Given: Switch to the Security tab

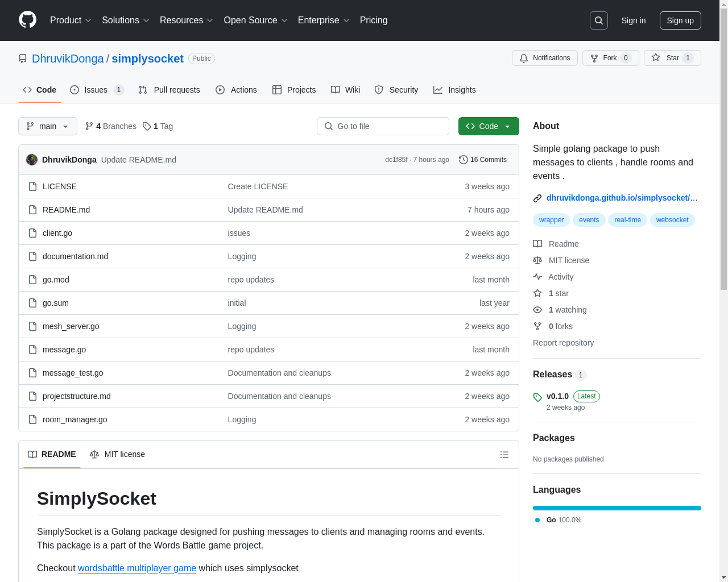Looking at the screenshot, I should point(396,90).
